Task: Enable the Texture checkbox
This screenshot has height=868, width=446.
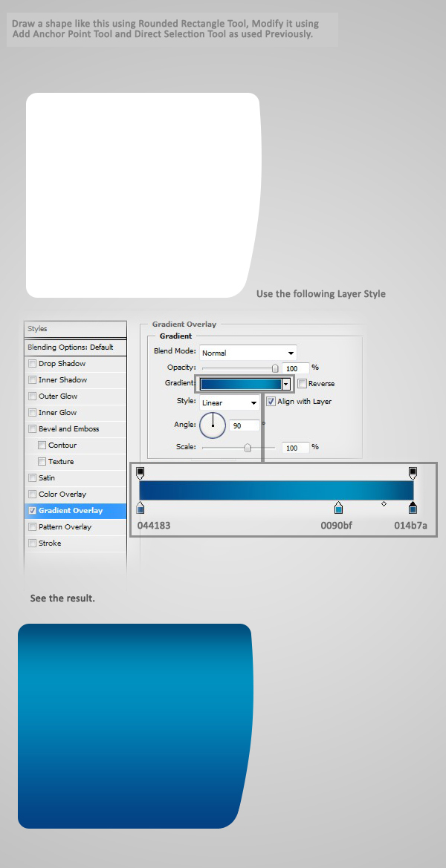Action: tap(42, 462)
